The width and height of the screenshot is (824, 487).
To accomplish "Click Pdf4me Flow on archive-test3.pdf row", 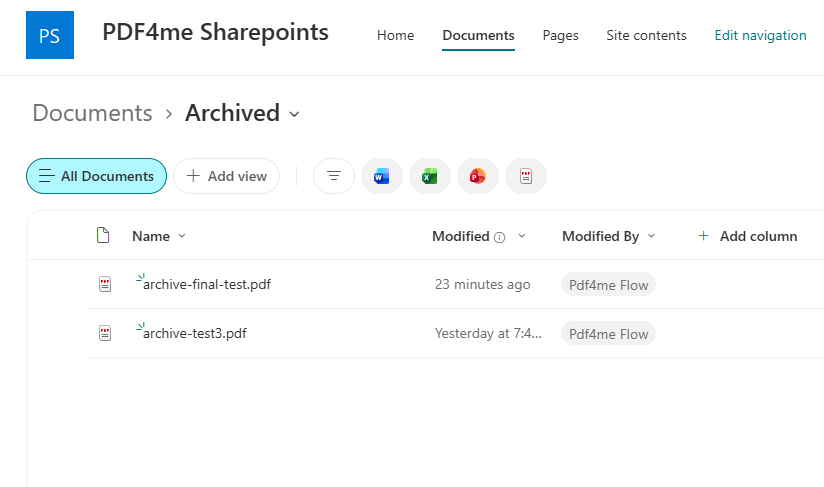I will coord(609,334).
